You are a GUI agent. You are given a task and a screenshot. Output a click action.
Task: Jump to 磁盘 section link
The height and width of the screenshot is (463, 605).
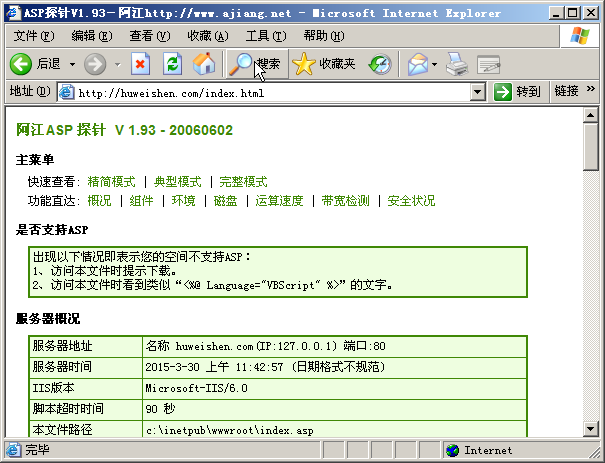[225, 201]
